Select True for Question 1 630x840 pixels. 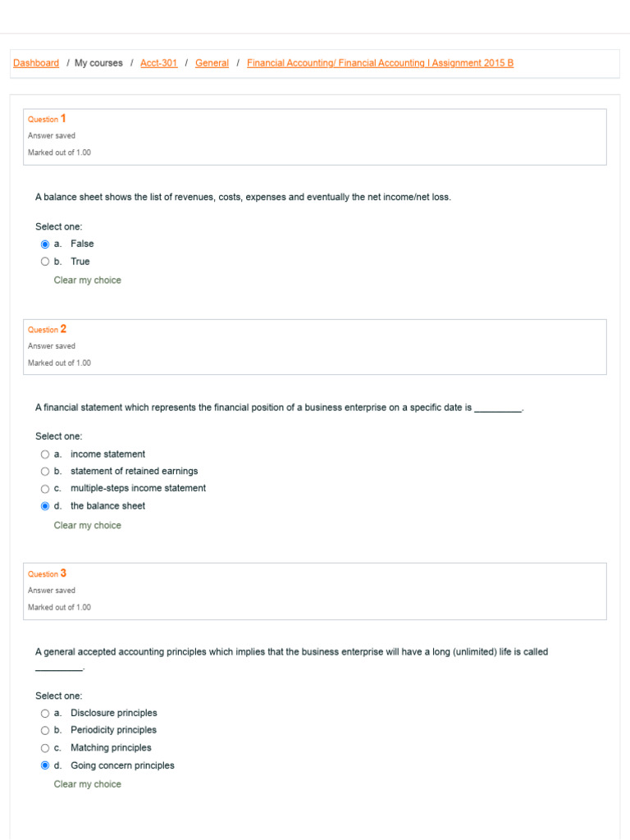tap(45, 262)
